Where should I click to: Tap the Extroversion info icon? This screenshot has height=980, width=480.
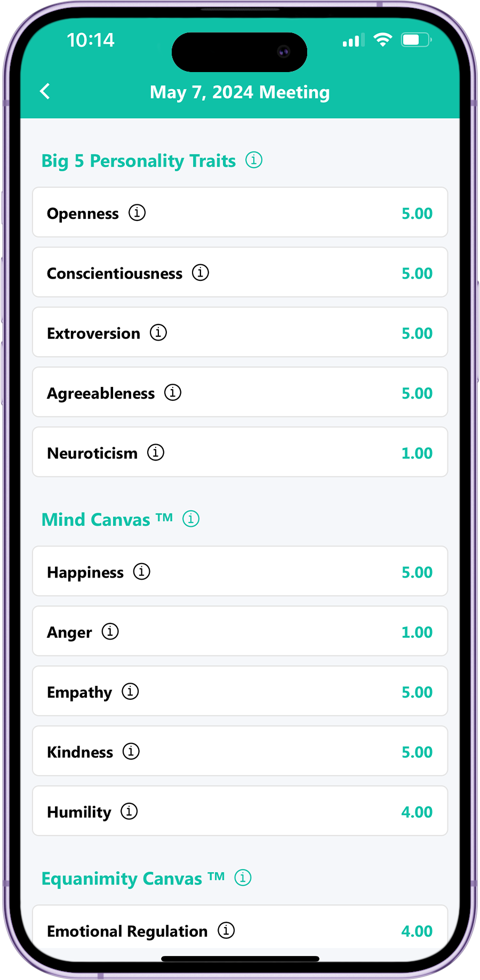tap(158, 332)
